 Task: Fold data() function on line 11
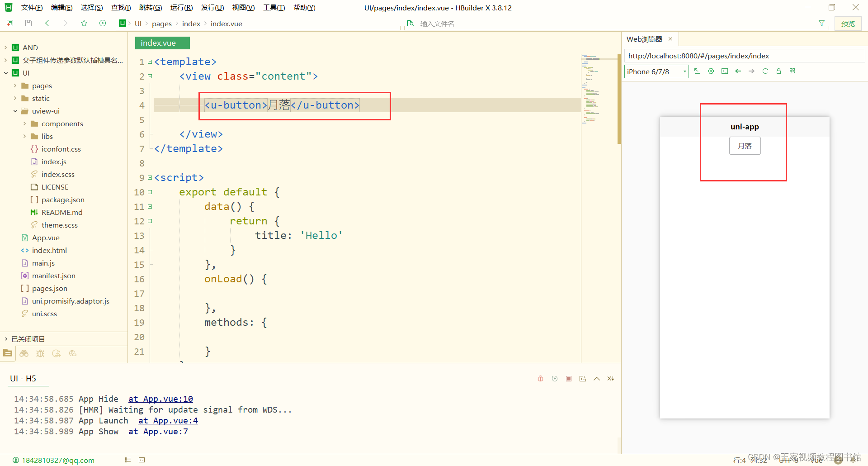click(x=150, y=207)
